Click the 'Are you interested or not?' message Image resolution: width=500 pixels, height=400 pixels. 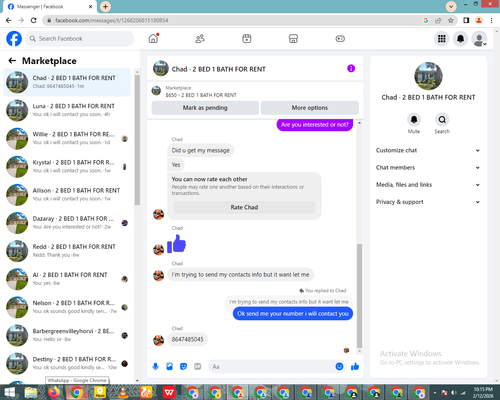[315, 125]
